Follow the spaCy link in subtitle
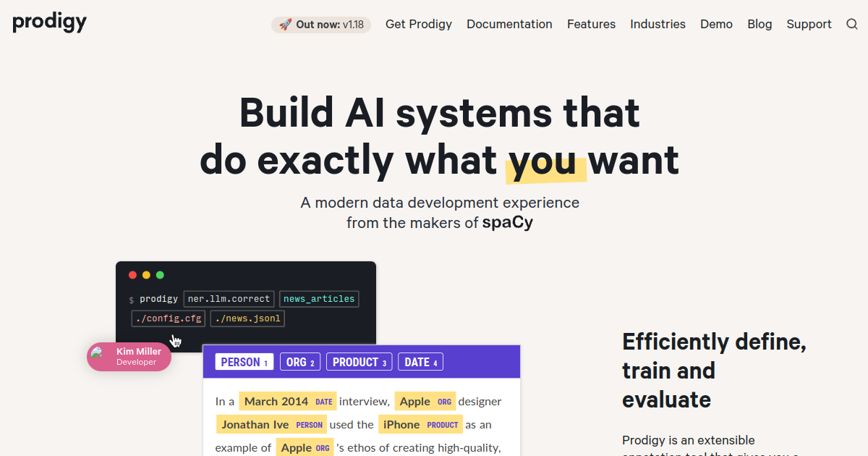The image size is (868, 456). pos(508,222)
